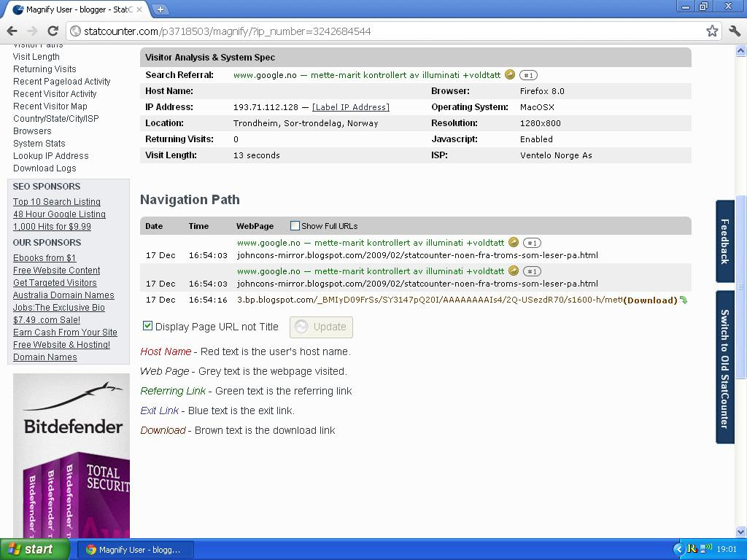The image size is (747, 560).
Task: Click Free Website & Hosting! link
Action: tap(61, 345)
